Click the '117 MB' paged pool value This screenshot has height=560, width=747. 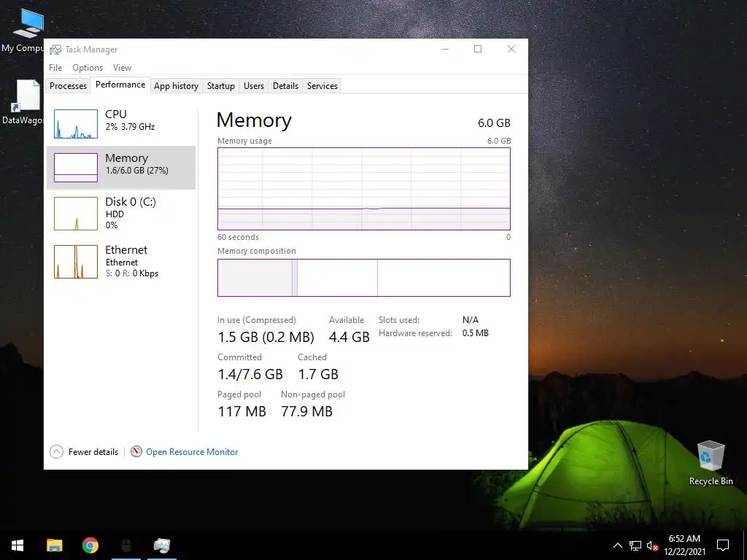[242, 411]
